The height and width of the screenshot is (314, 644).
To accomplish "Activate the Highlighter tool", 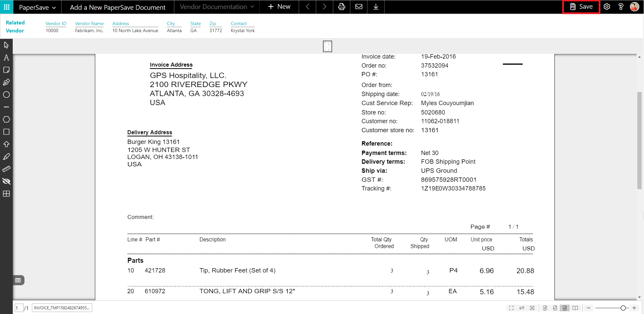I will [6, 157].
